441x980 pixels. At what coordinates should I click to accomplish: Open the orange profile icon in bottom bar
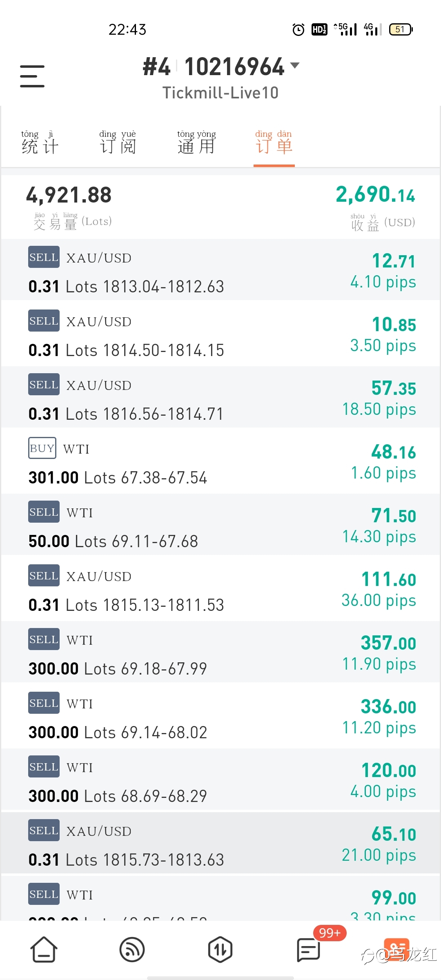pos(396,949)
